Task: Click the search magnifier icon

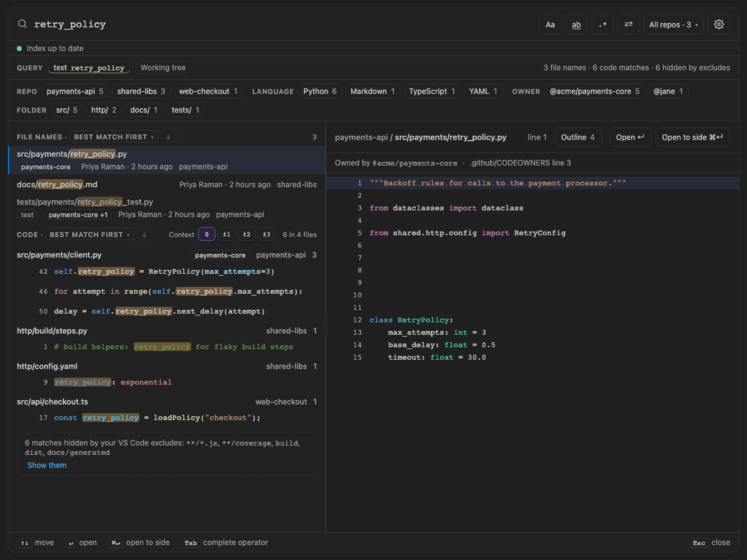Action: click(22, 24)
